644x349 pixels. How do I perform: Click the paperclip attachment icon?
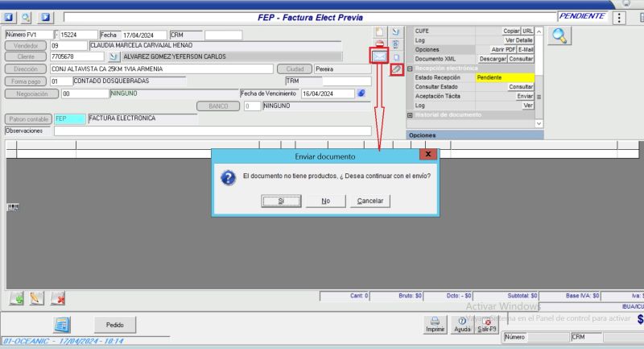coord(396,70)
